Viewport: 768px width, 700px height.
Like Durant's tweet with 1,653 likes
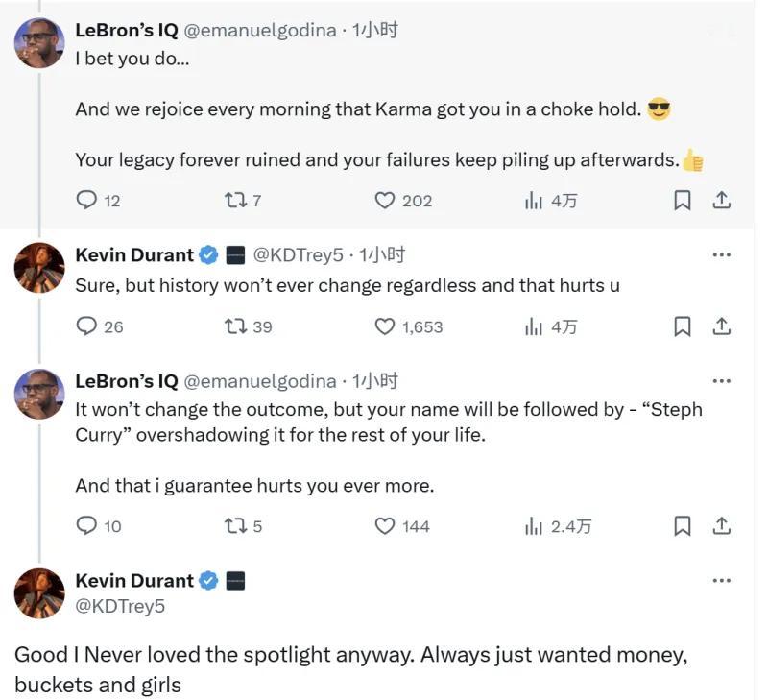click(x=385, y=326)
